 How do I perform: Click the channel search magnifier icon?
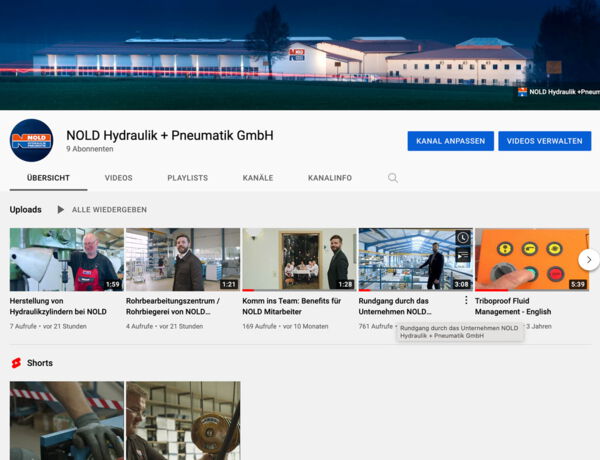pyautogui.click(x=393, y=178)
